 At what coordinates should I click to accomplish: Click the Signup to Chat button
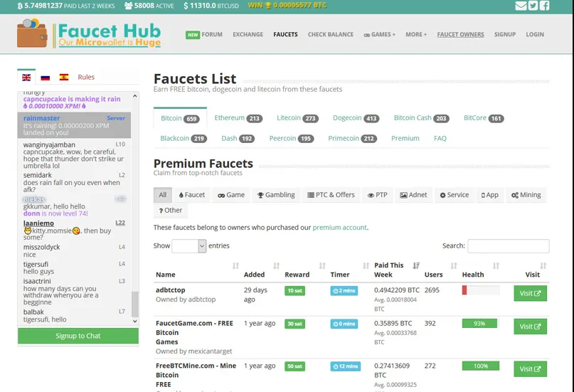pyautogui.click(x=78, y=336)
